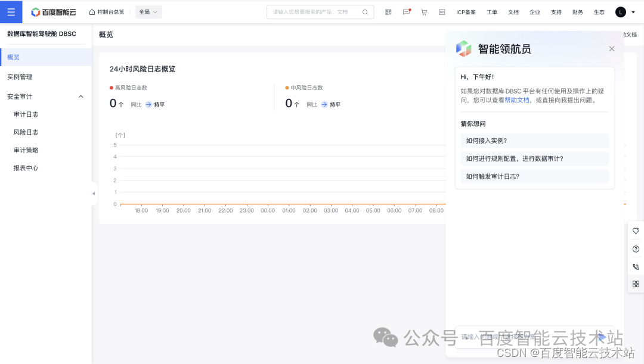Expand the account dropdown arrow
Viewport: 644px width, 364px height.
pos(633,13)
